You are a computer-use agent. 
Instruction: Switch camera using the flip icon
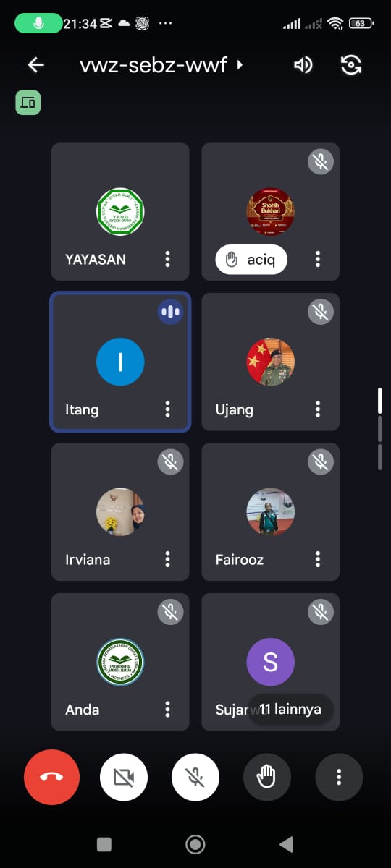click(351, 65)
